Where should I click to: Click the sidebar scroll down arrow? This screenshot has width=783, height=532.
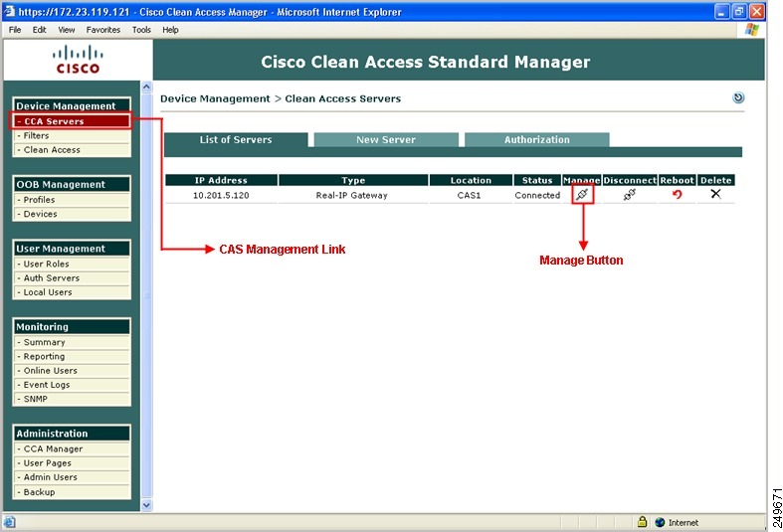coord(146,505)
